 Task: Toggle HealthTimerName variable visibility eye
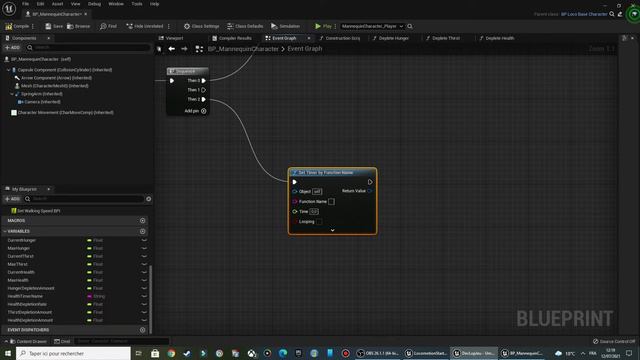tap(144, 296)
